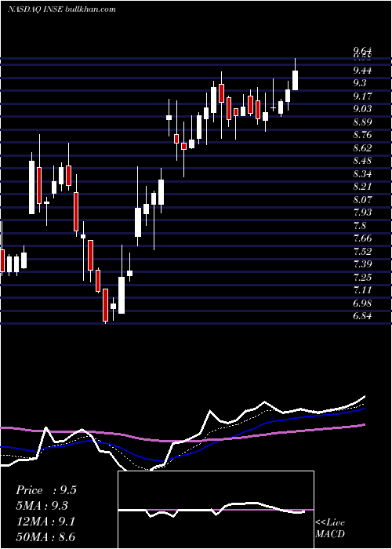
Task: Click the '50MA : 8.6' readout
Action: (x=45, y=536)
